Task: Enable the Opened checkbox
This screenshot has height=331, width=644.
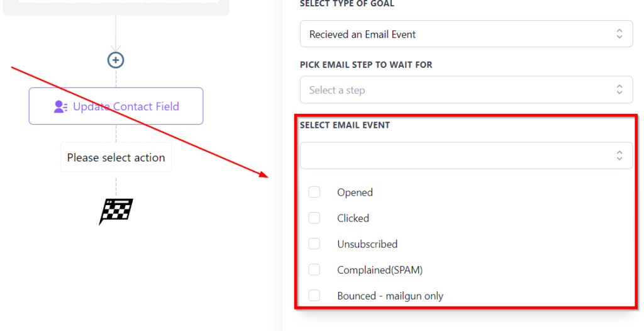Action: 314,192
